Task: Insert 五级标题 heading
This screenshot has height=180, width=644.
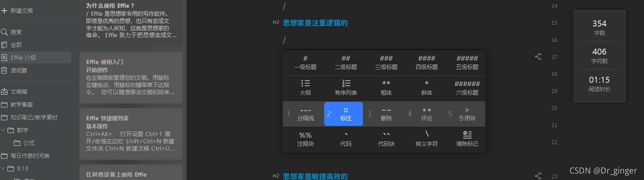Action: tap(467, 63)
